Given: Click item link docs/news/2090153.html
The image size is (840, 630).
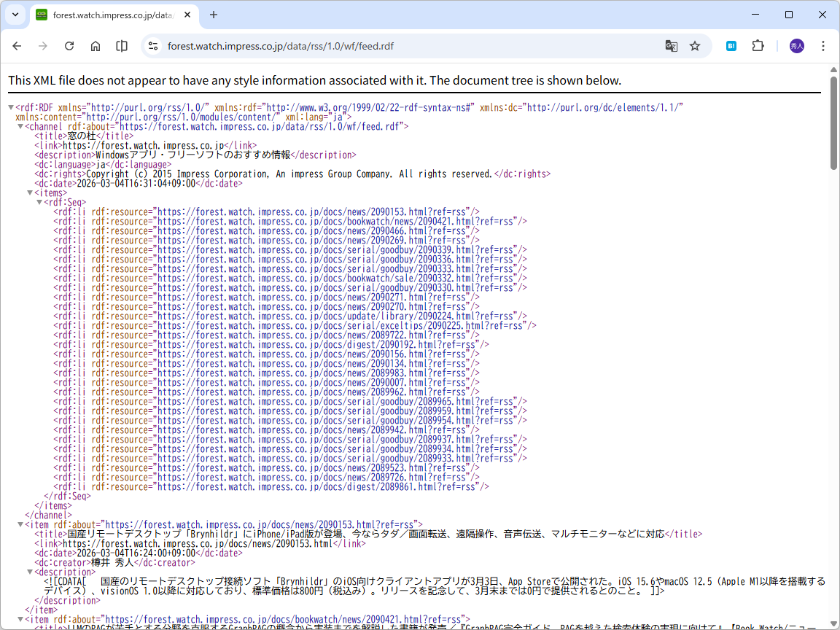Looking at the screenshot, I should (198, 543).
